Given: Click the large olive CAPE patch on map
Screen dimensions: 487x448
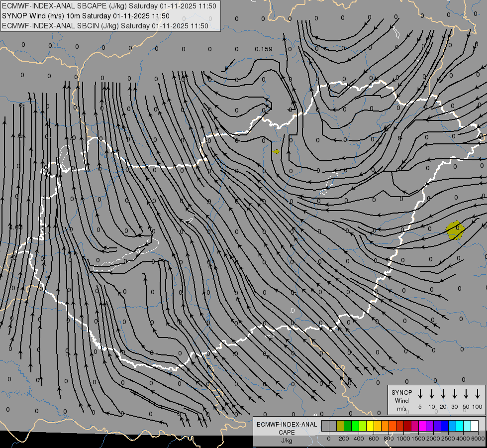Looking at the screenshot, I should click(x=455, y=230).
